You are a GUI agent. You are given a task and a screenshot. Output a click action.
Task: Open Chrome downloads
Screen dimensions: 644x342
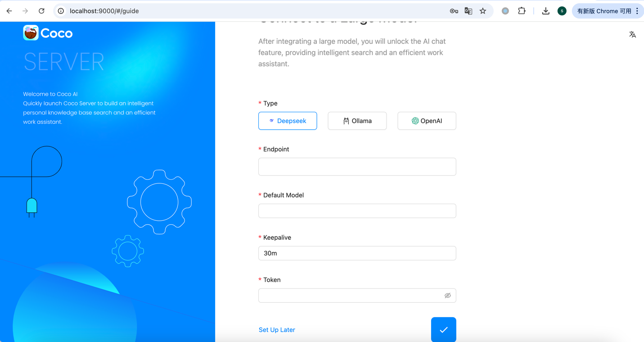pyautogui.click(x=545, y=11)
